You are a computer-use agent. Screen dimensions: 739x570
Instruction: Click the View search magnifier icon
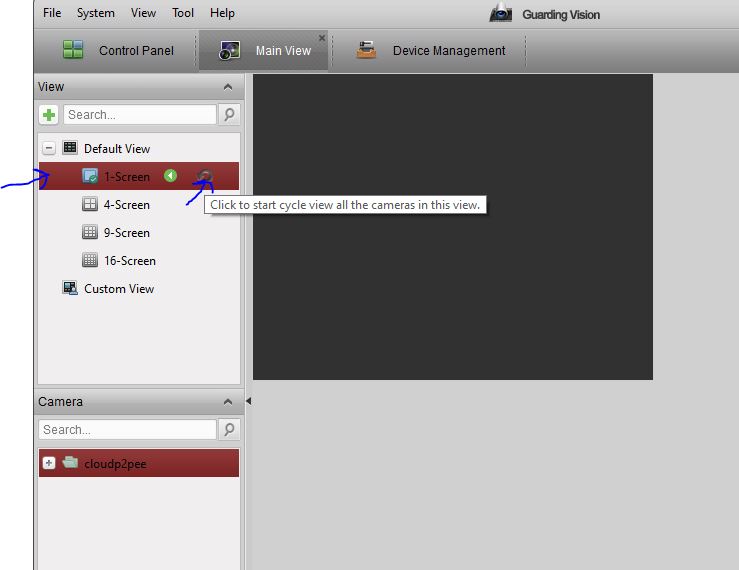click(229, 115)
